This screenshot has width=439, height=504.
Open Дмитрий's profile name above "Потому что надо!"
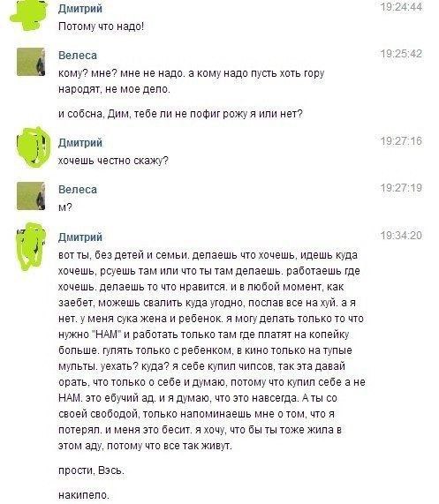tap(80, 8)
